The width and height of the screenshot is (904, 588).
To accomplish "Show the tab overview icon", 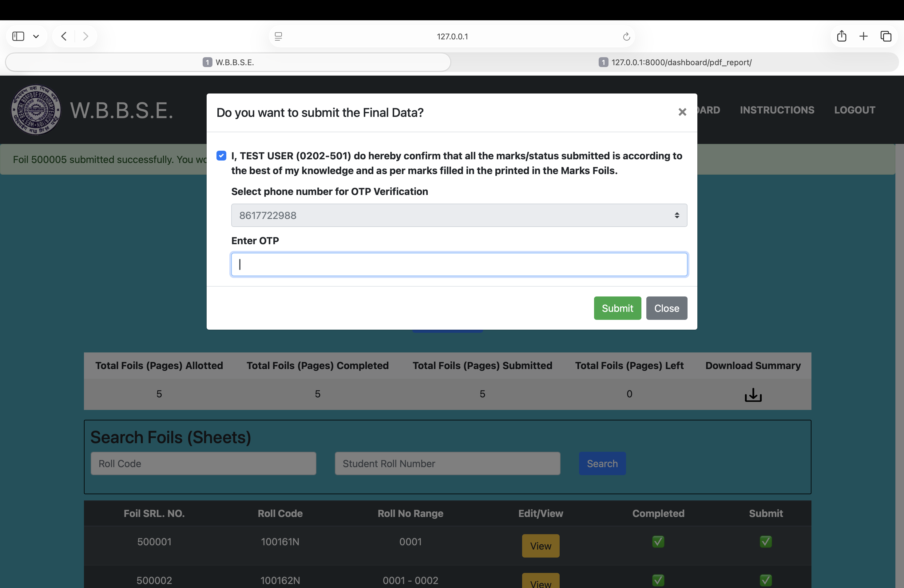I will [886, 36].
